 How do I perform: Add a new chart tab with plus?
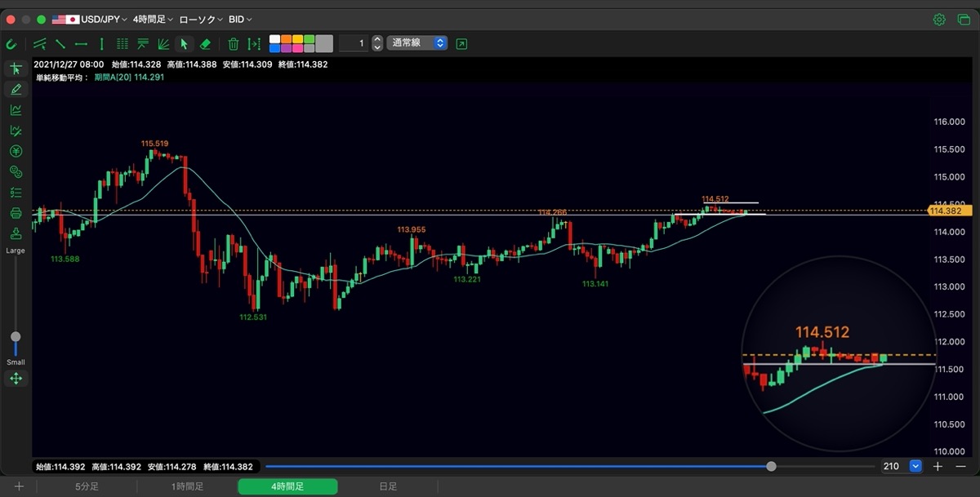(18, 486)
